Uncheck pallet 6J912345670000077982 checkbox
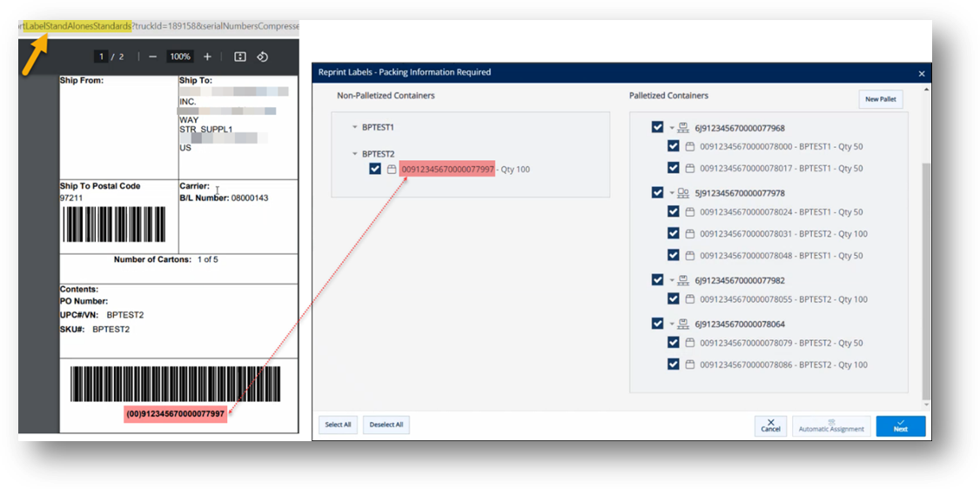 pos(657,280)
